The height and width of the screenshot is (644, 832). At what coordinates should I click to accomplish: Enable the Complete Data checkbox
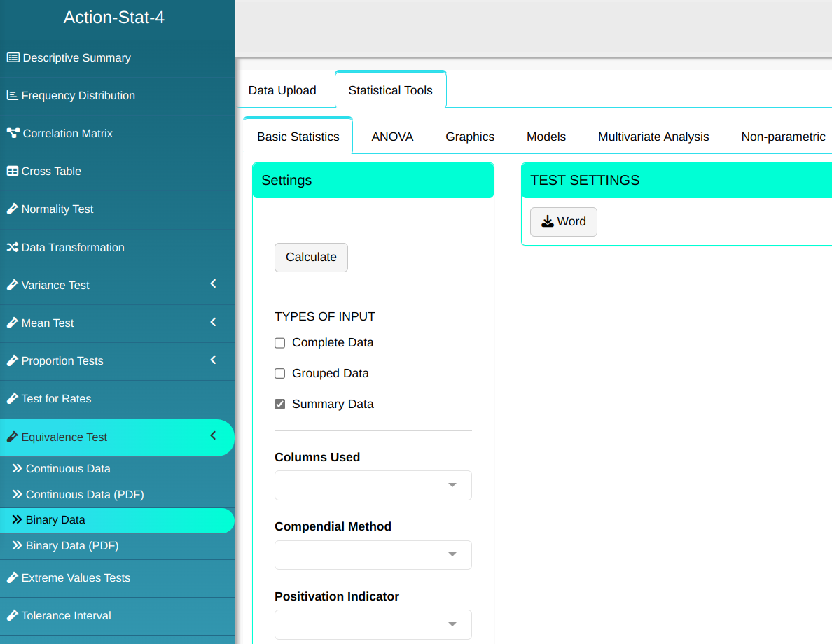pos(280,343)
